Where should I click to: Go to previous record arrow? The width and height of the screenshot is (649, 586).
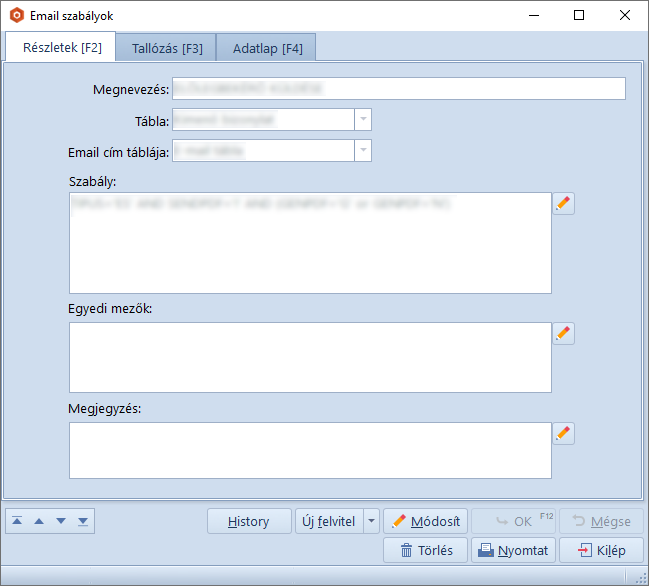click(39, 521)
